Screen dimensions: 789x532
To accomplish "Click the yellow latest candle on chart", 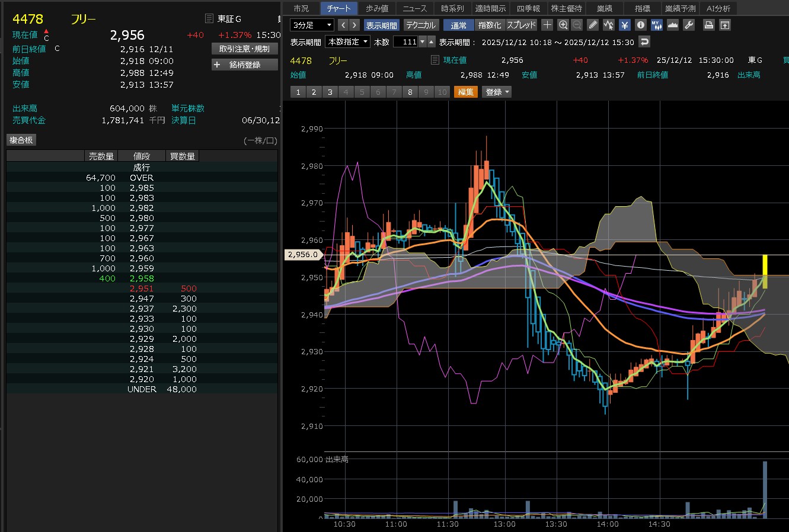I will click(765, 271).
